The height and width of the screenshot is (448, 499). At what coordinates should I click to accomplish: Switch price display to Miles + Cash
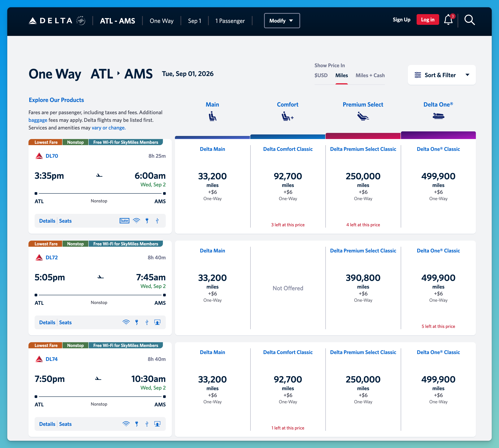[370, 75]
